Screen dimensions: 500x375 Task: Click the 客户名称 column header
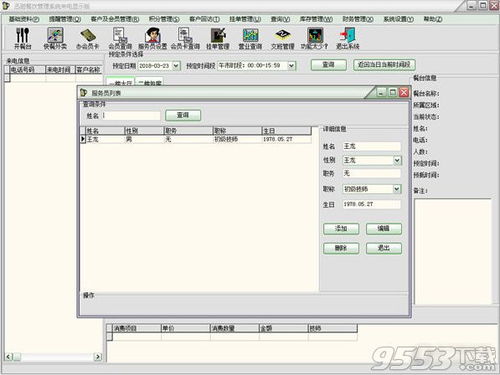click(89, 69)
